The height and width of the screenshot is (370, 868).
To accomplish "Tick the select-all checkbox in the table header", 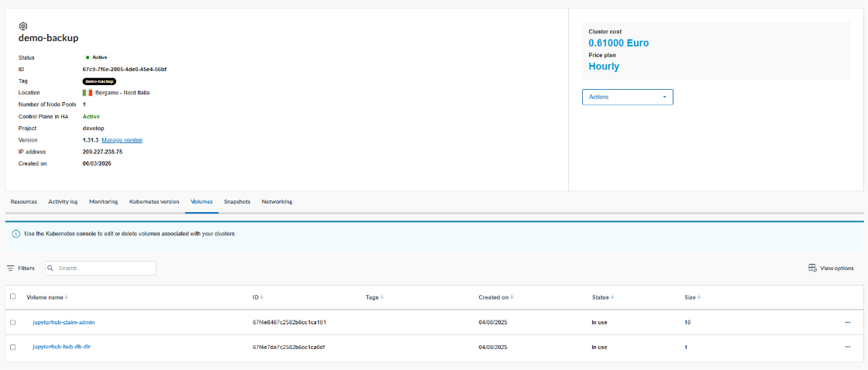I will [x=12, y=296].
